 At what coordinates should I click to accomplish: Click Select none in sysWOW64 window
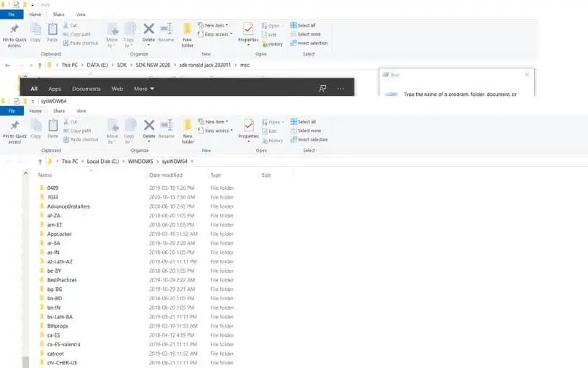click(x=306, y=131)
